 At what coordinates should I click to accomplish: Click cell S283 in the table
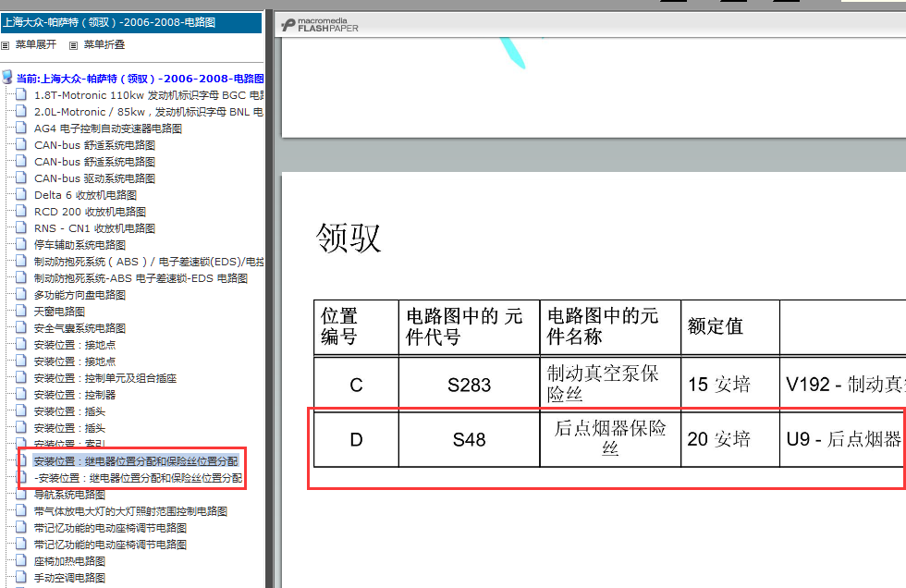[470, 385]
